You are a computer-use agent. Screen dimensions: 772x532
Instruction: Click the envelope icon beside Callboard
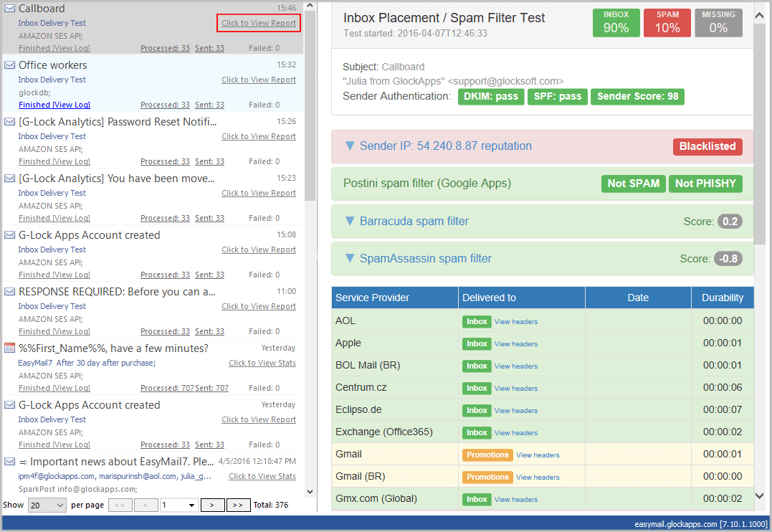coord(9,9)
